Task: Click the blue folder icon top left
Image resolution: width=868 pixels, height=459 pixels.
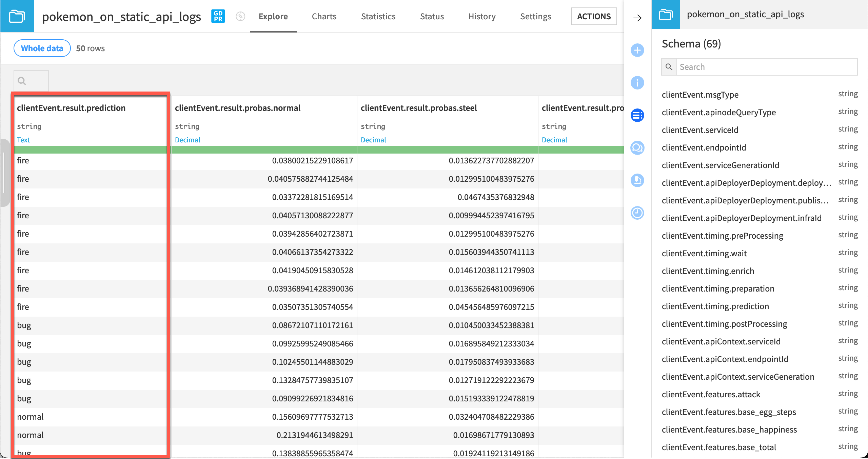Action: click(17, 16)
